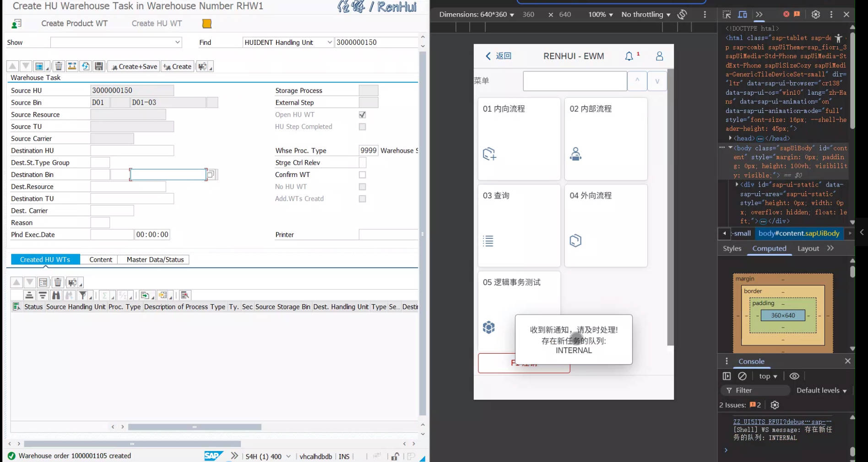This screenshot has height=462, width=868.
Task: Open DevTools settings gear icon
Action: pos(816,15)
